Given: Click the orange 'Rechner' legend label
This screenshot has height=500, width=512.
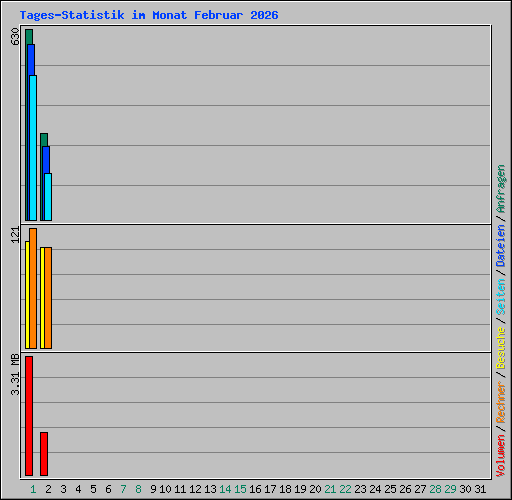Looking at the screenshot, I should click(x=501, y=402).
